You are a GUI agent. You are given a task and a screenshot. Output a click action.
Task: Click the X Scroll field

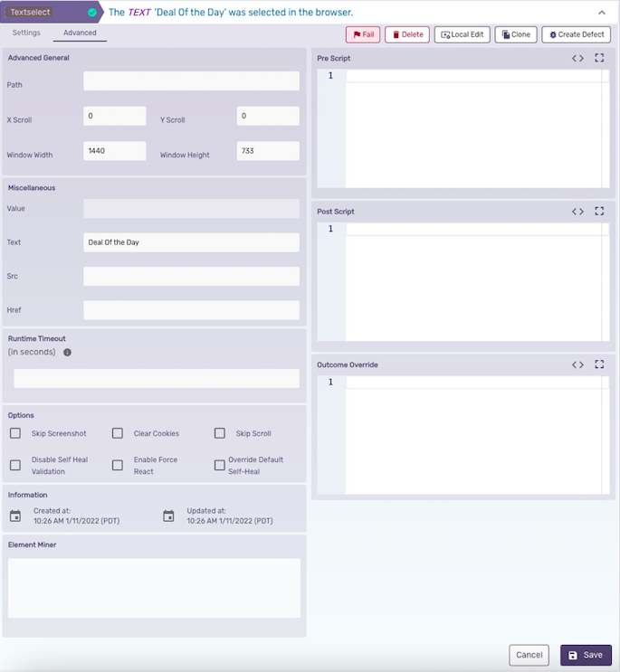[x=114, y=116]
